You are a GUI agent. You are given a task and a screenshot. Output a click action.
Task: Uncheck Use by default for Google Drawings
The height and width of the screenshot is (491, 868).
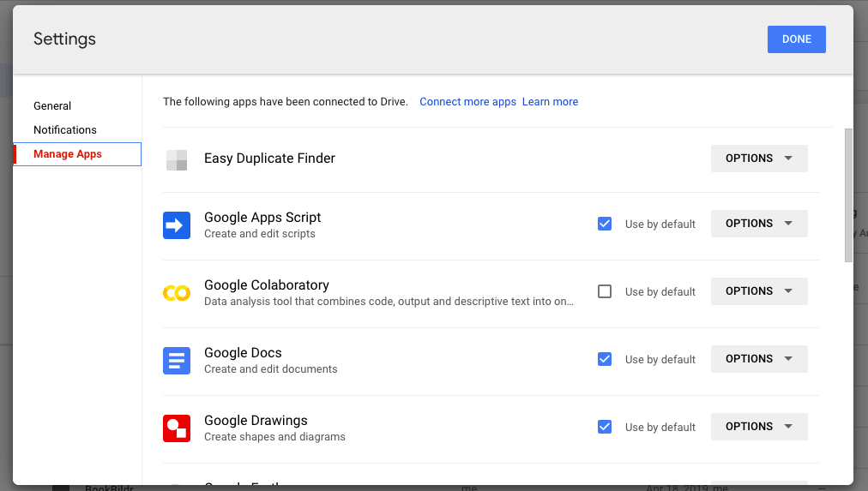coord(605,427)
